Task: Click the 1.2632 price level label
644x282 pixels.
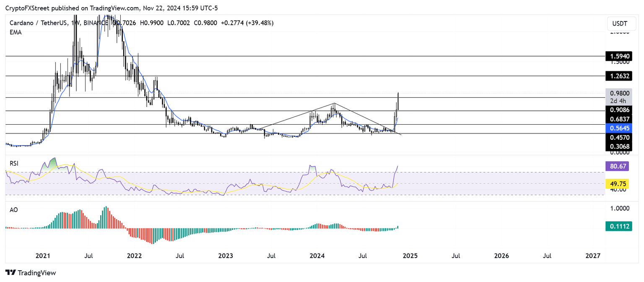Action: (x=618, y=76)
